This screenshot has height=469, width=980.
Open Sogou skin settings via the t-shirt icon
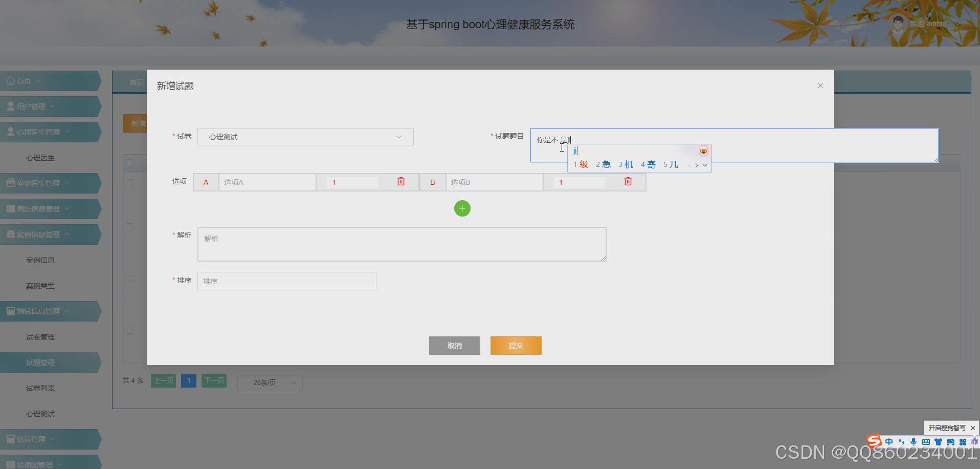(x=939, y=441)
